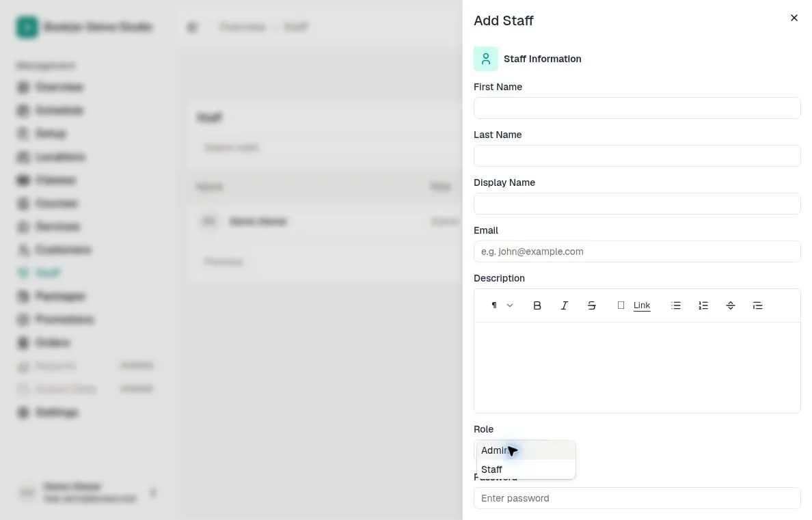Click the Enter password field
Image resolution: width=812 pixels, height=520 pixels.
coord(637,498)
